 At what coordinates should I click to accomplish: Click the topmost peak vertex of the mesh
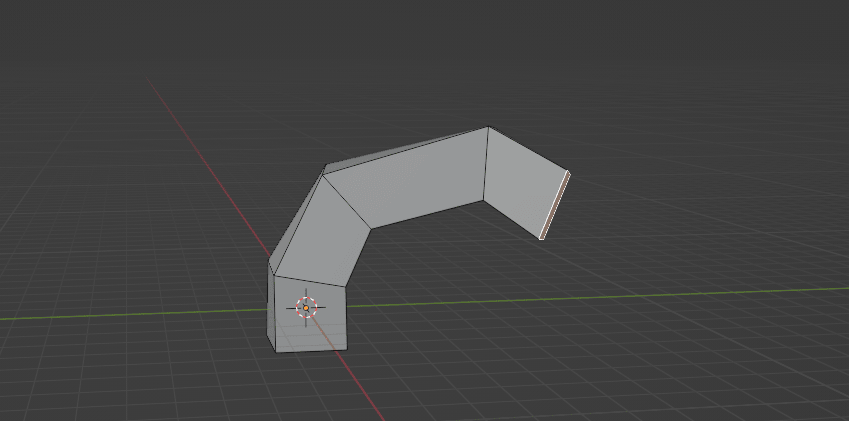(x=488, y=127)
